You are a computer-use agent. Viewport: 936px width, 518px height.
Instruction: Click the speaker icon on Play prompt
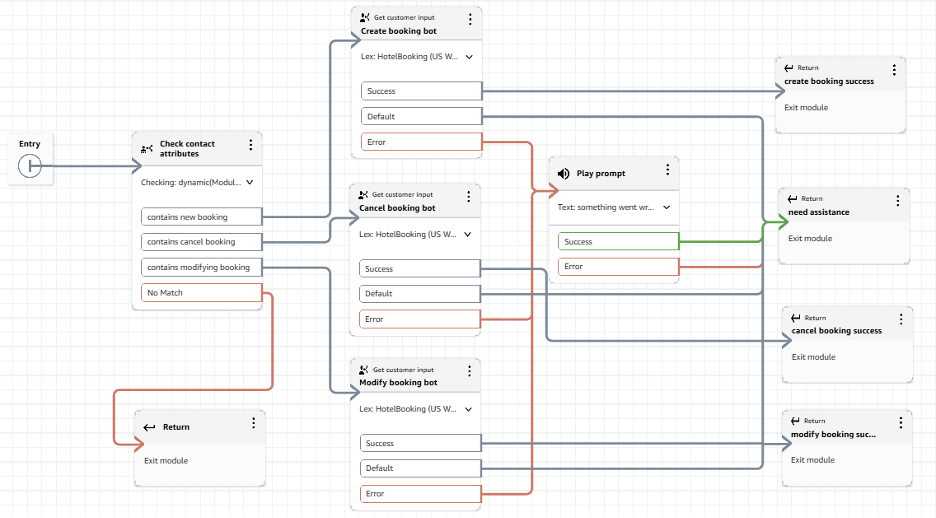pyautogui.click(x=563, y=174)
